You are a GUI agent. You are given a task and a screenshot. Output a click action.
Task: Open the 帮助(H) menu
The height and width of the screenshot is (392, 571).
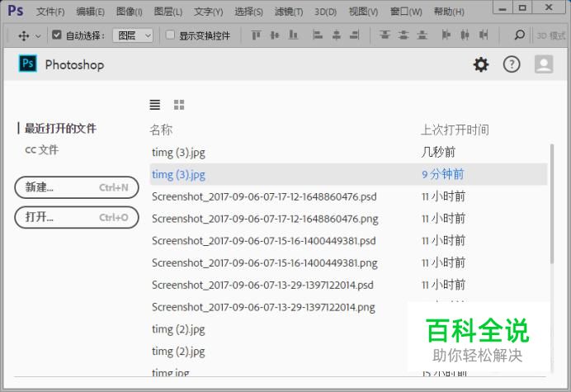(x=449, y=12)
